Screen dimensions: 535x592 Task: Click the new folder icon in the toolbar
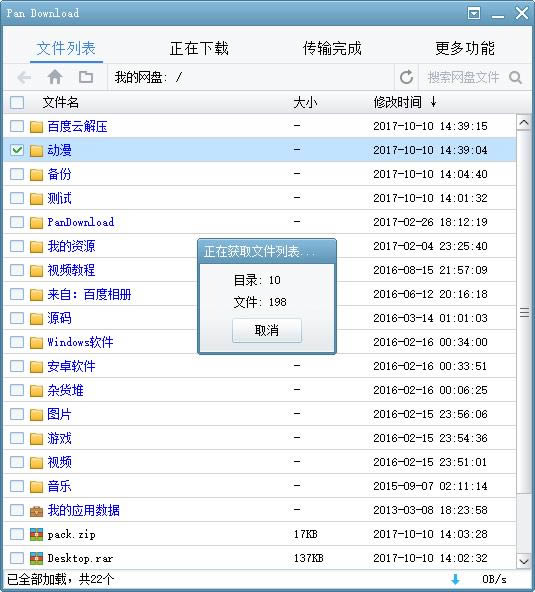click(x=86, y=77)
